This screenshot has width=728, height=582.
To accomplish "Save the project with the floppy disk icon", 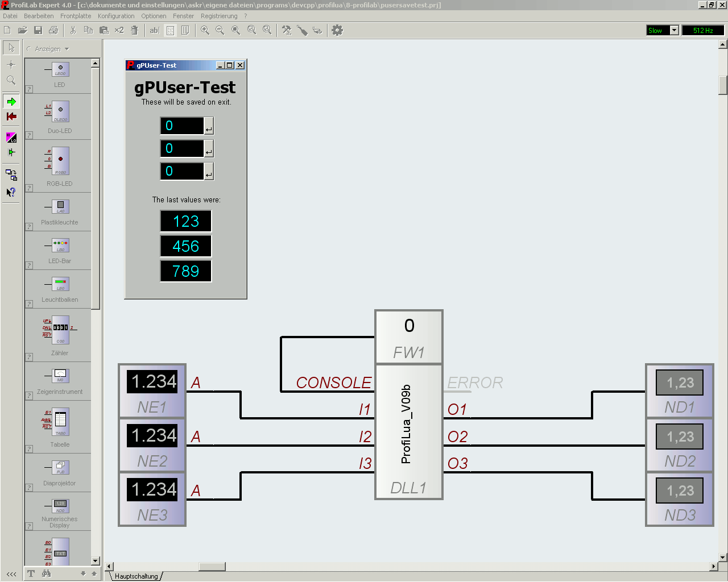I will coord(38,30).
